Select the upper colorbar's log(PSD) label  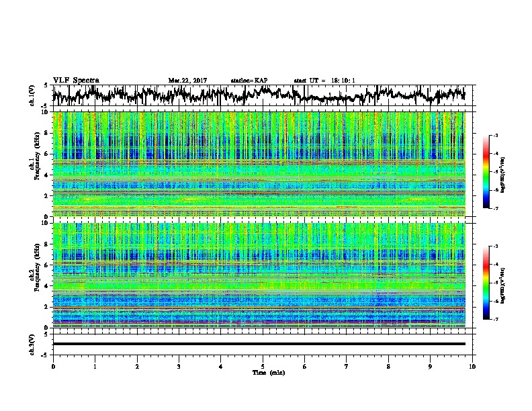503,175
